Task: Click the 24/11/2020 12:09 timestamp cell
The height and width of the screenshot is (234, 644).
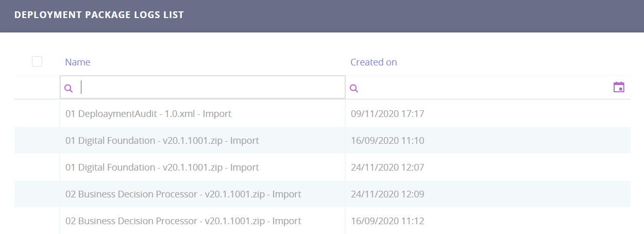Action: [x=387, y=194]
